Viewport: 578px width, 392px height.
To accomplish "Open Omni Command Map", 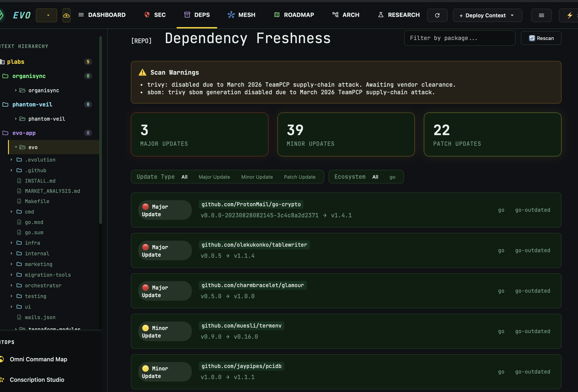I will coord(38,359).
